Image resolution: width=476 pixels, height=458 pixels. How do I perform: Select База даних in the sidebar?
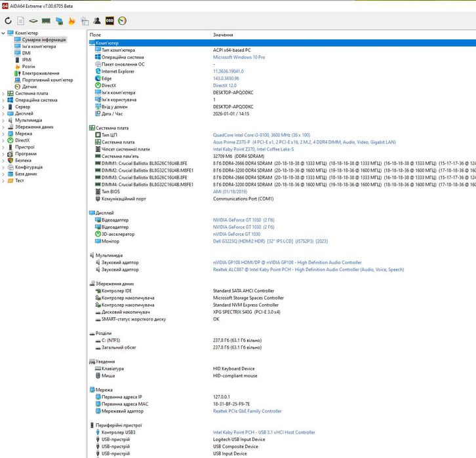[x=26, y=174]
